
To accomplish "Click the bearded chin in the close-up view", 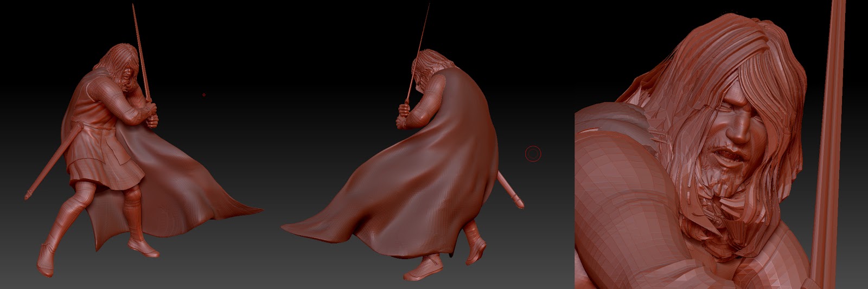I will point(722,182).
